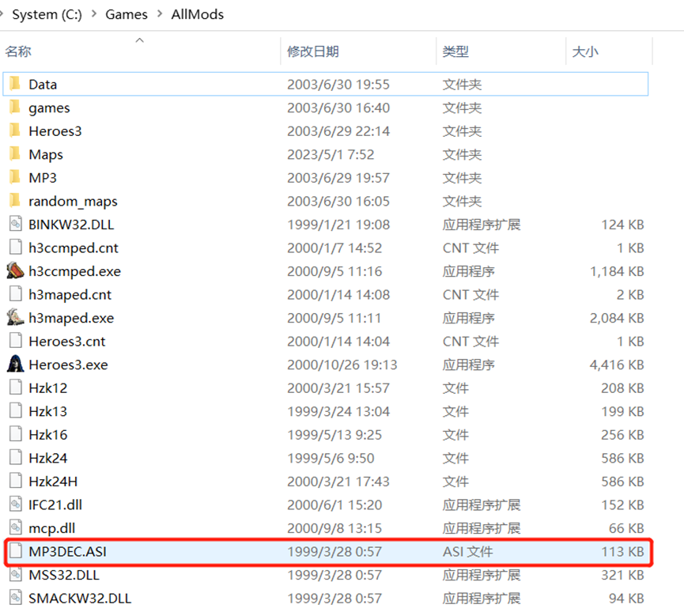The width and height of the screenshot is (684, 616).
Task: Toggle sort arrow above 名称 column
Action: 140,40
